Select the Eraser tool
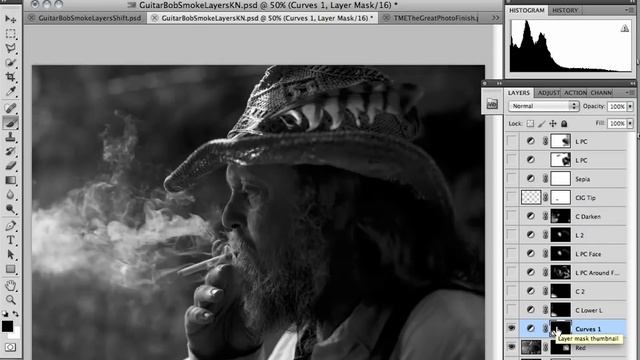This screenshot has width=640, height=360. (x=11, y=166)
